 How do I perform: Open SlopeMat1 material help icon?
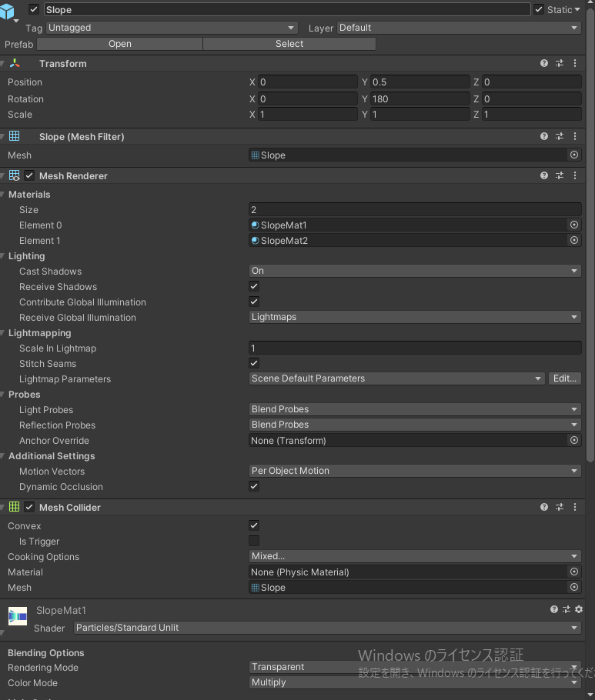554,609
